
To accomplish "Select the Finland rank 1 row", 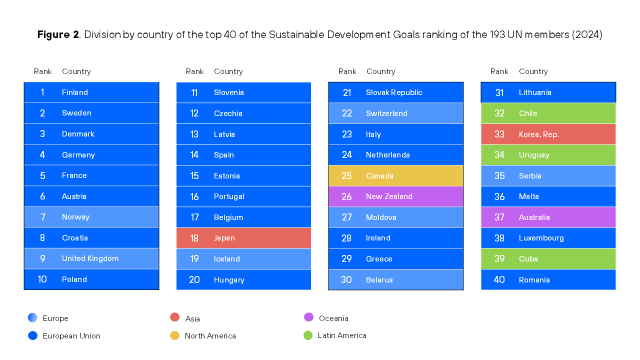I will tap(91, 92).
